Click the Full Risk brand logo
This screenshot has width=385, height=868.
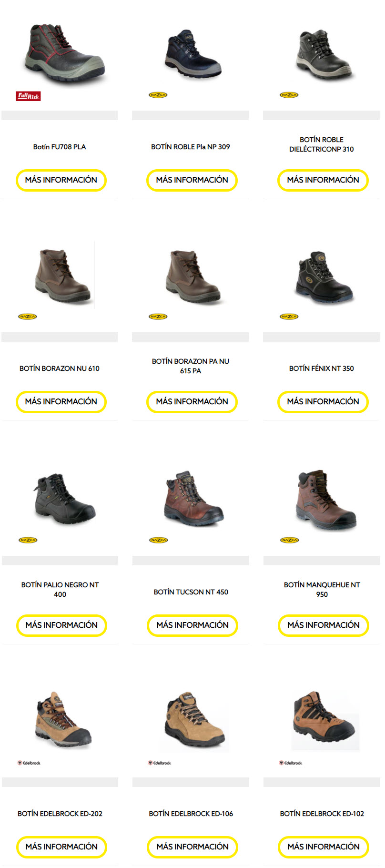[28, 96]
